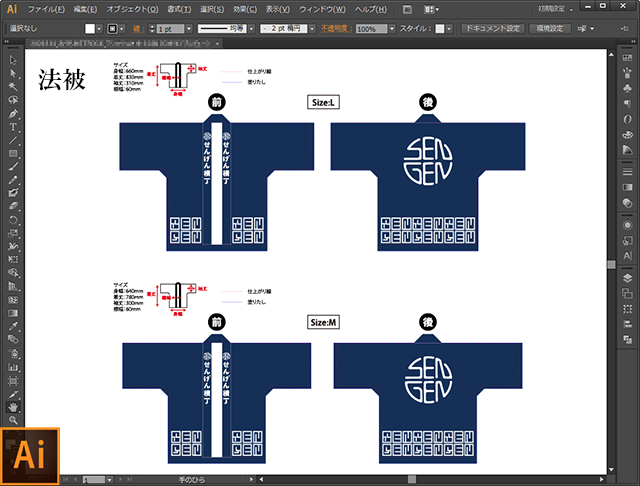
Task: Open the Transparency panel icon
Action: [x=627, y=202]
